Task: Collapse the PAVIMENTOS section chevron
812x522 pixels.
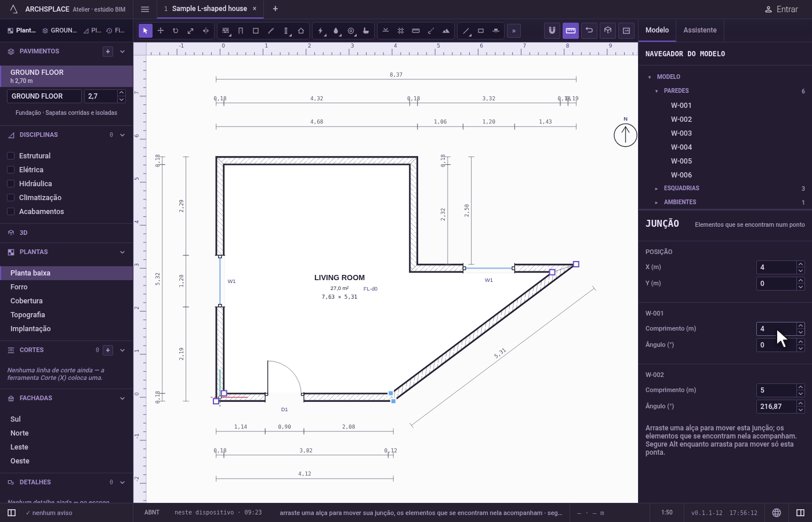Action: click(122, 52)
